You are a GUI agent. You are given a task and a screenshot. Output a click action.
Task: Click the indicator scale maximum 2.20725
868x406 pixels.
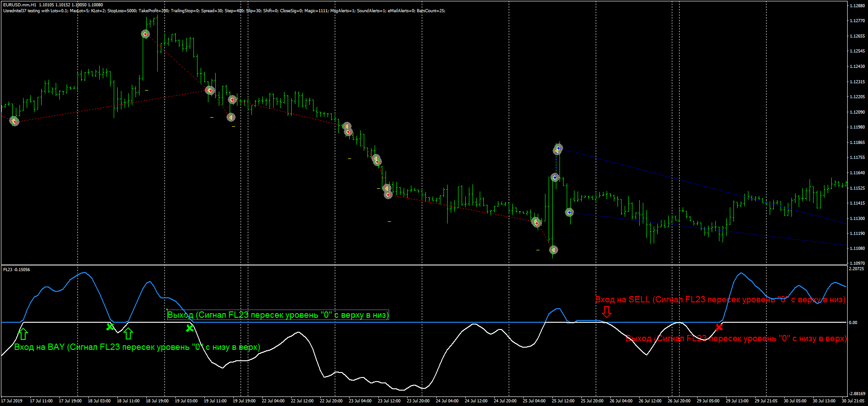[856, 269]
